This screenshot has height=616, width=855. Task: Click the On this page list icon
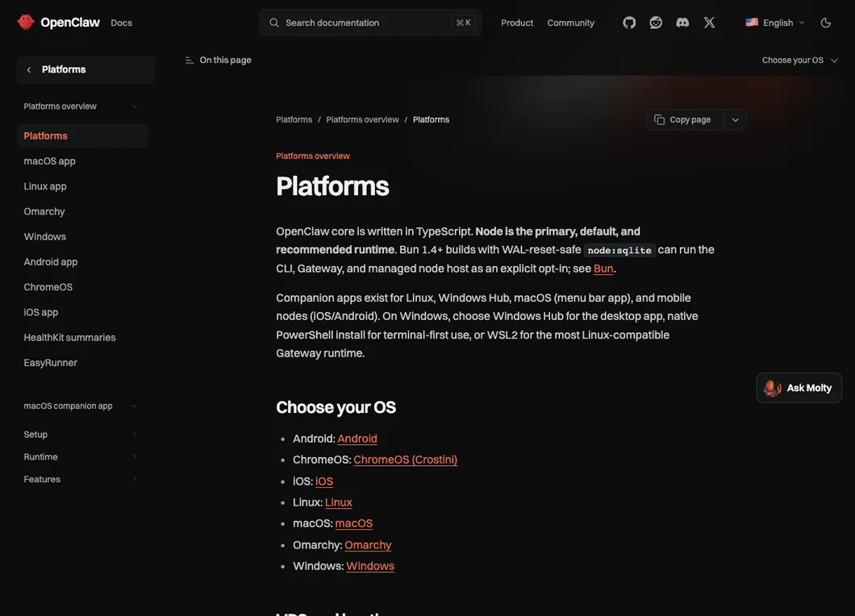pyautogui.click(x=190, y=60)
